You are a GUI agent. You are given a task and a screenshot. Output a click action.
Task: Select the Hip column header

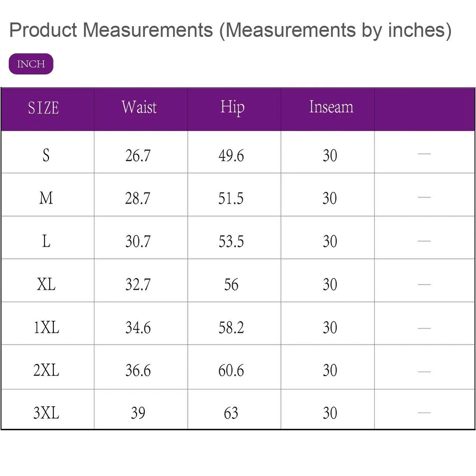[232, 107]
